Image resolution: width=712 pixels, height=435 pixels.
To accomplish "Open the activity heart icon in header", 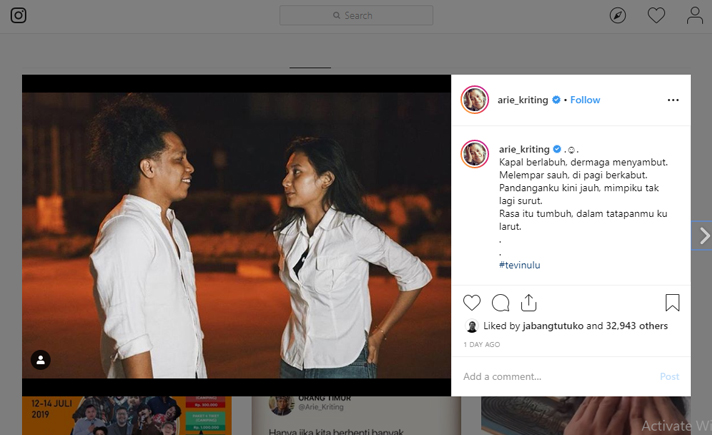I will pos(656,15).
